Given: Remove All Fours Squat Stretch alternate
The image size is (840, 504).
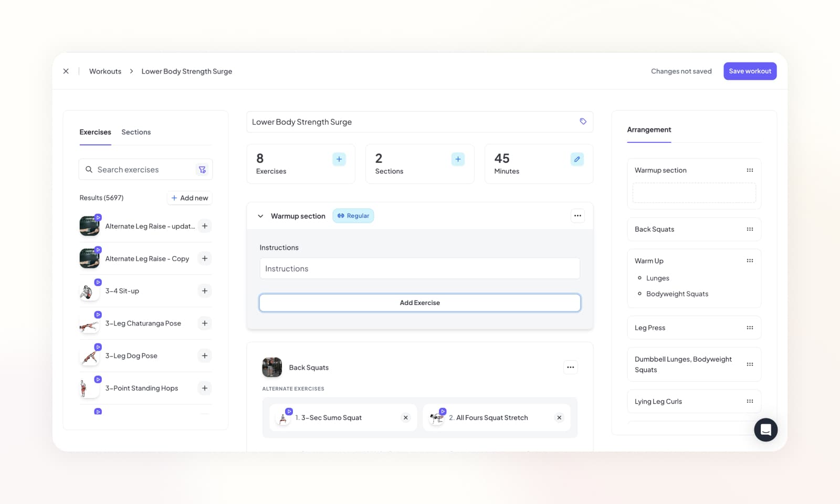Looking at the screenshot, I should coord(559,418).
